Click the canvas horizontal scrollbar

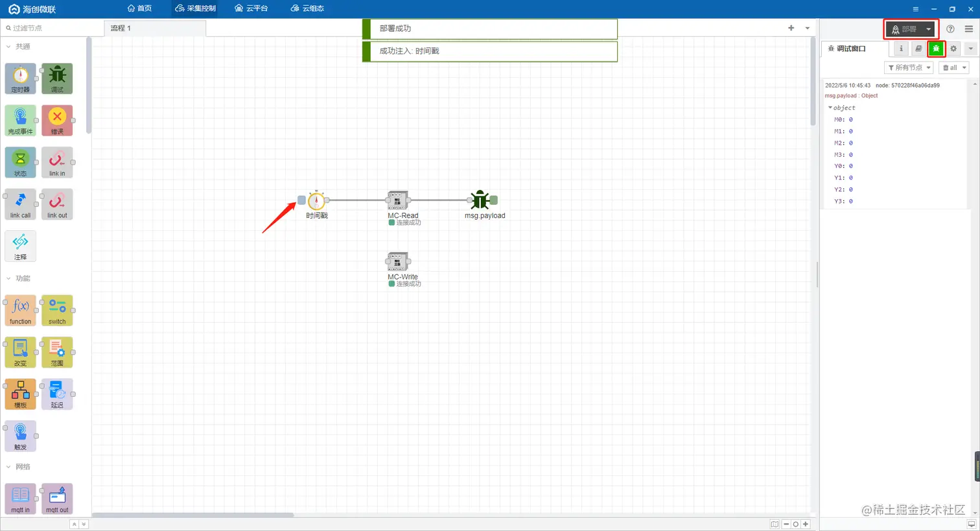193,515
